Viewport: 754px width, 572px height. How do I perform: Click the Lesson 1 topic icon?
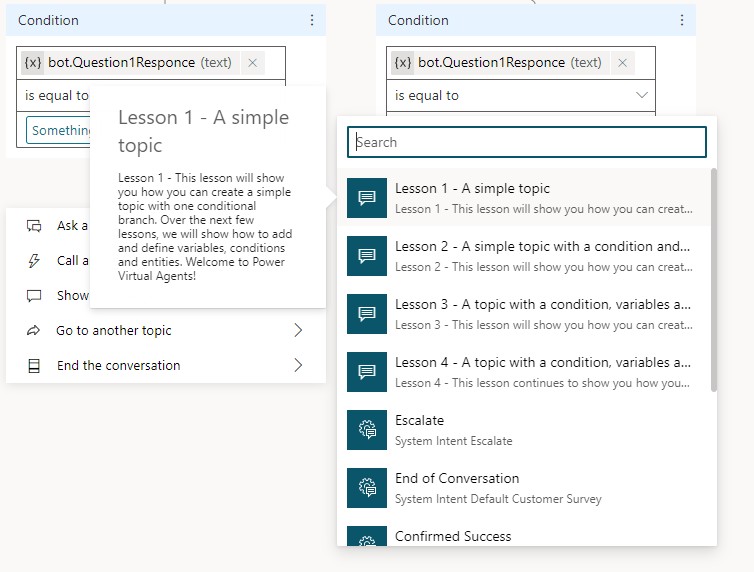point(367,198)
